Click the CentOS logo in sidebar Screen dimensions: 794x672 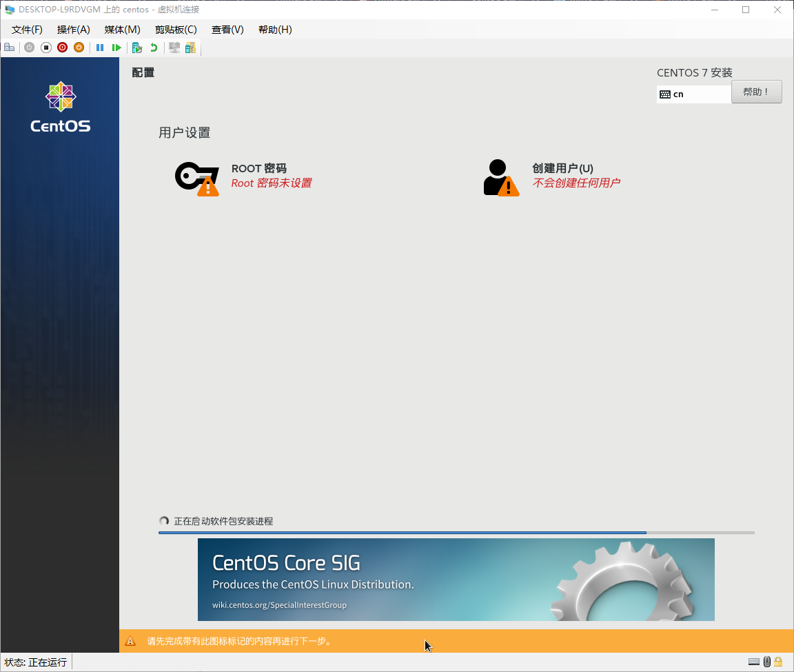60,108
